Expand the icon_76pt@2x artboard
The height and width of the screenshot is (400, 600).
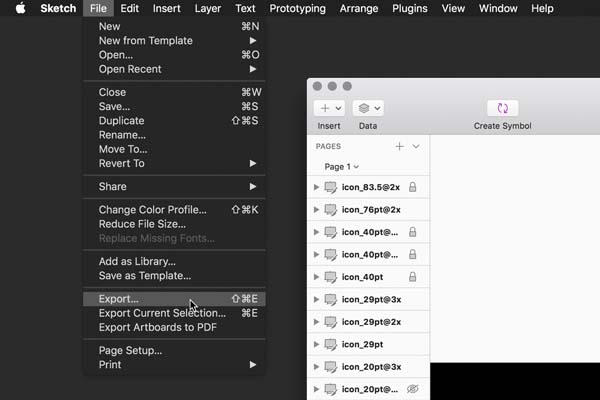(x=316, y=210)
